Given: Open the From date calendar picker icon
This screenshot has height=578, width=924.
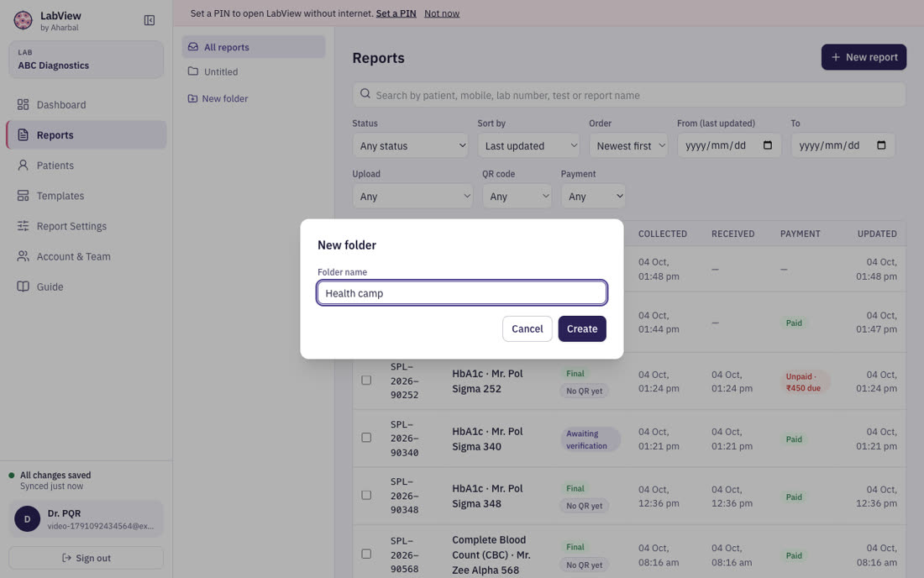Looking at the screenshot, I should (x=767, y=145).
